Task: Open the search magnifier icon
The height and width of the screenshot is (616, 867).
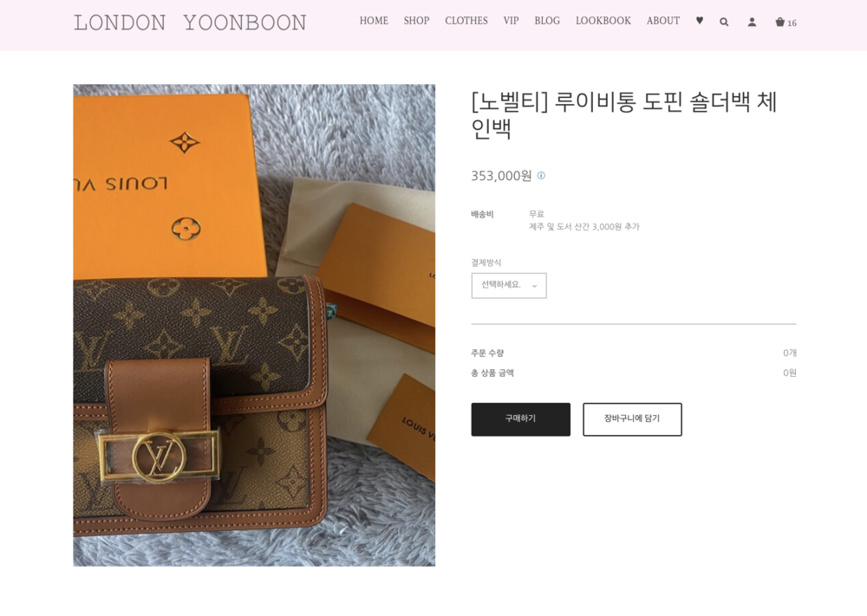Action: [724, 23]
